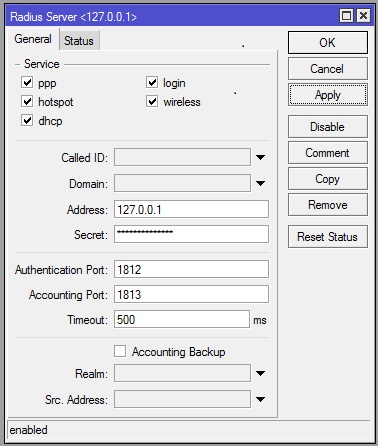Delete the server using Remove button

coord(328,205)
